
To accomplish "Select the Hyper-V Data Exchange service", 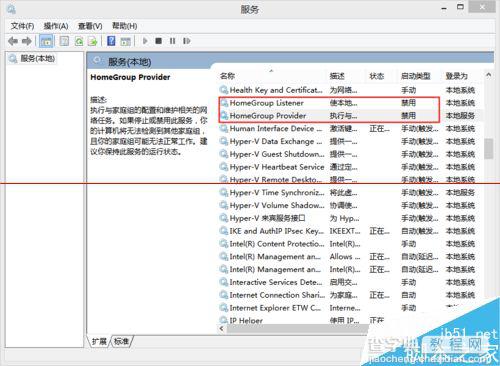I will point(276,141).
